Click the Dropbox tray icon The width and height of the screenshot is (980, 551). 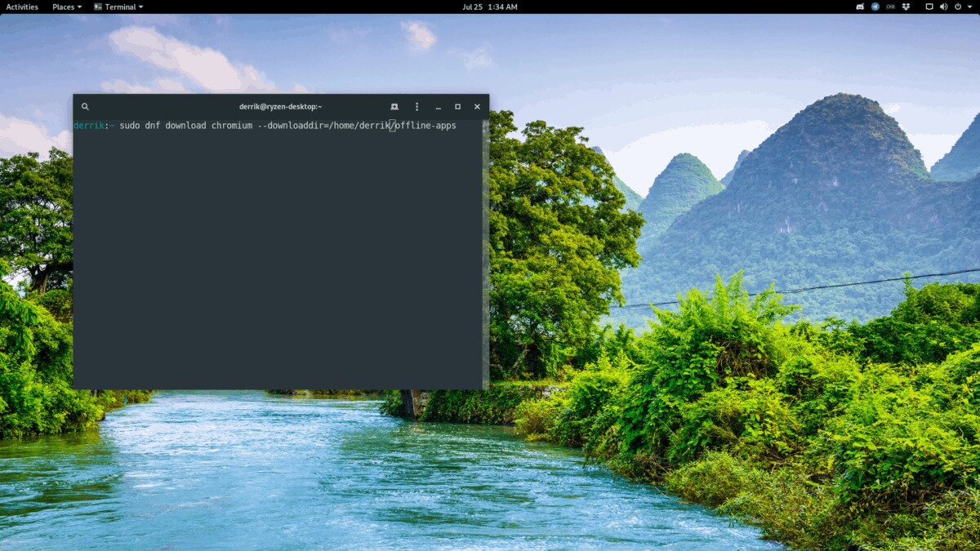coord(906,7)
